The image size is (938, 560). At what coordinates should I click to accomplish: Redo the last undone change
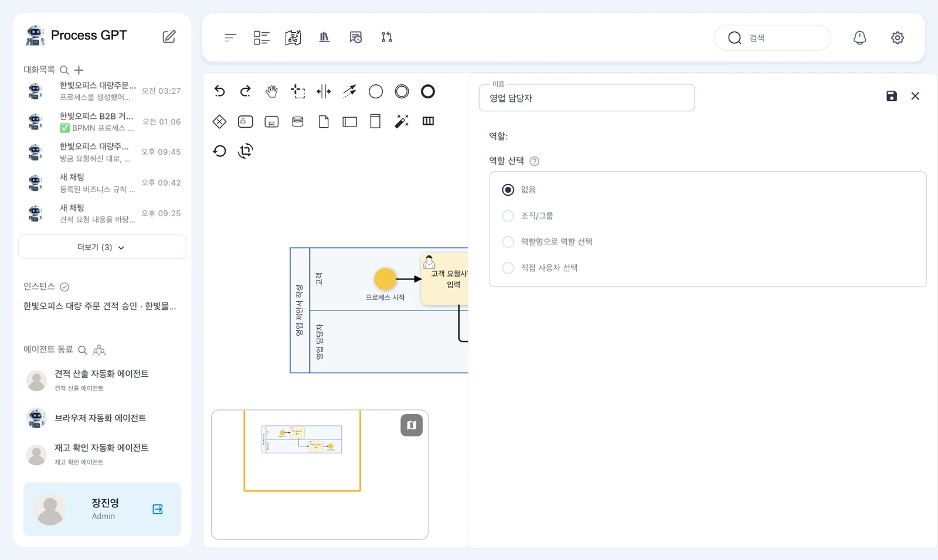coord(246,91)
